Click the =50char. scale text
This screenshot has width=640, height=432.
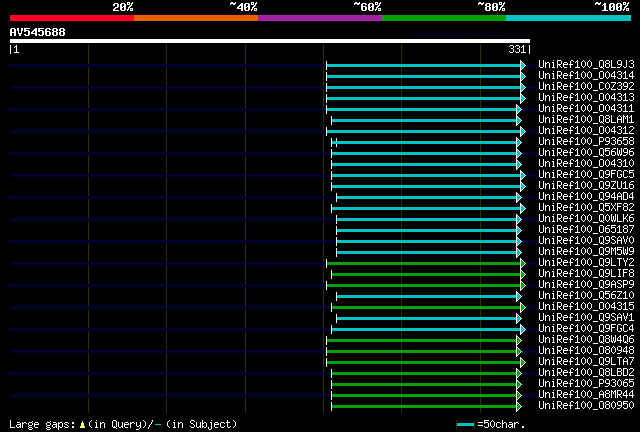coord(501,424)
